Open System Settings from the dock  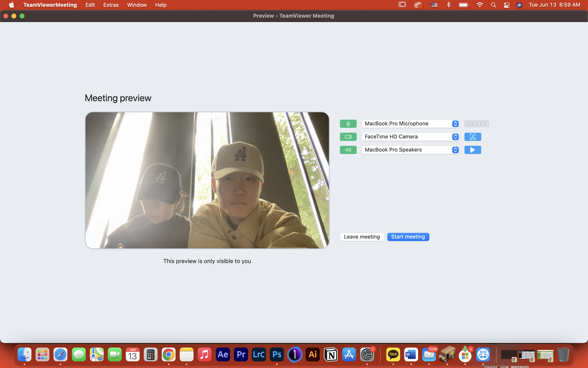coord(367,354)
